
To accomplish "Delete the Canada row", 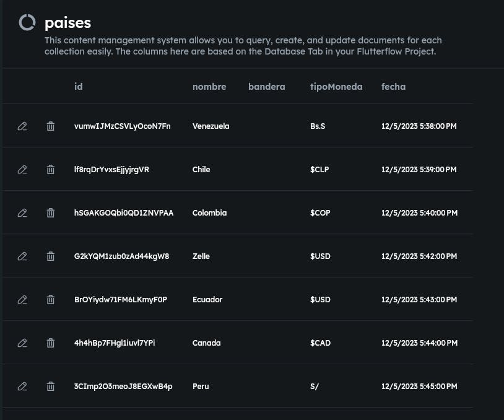I will pyautogui.click(x=50, y=343).
